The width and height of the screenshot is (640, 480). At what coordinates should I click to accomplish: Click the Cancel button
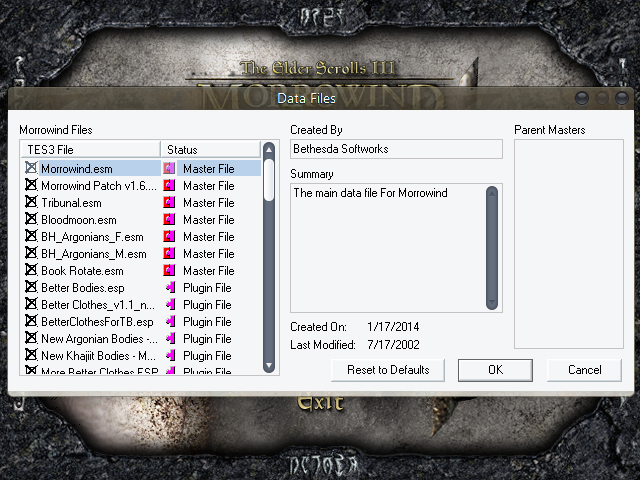584,370
